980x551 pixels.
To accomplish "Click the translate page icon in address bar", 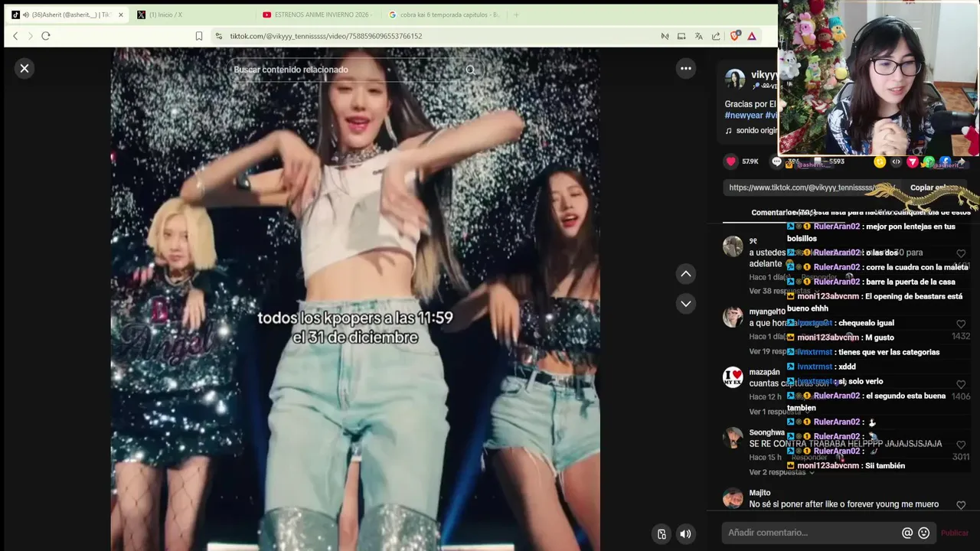I will point(698,36).
